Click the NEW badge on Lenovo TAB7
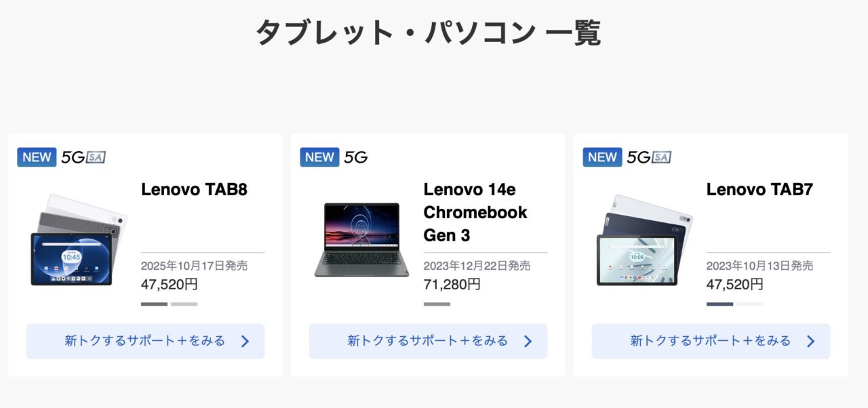This screenshot has width=868, height=408. [602, 157]
